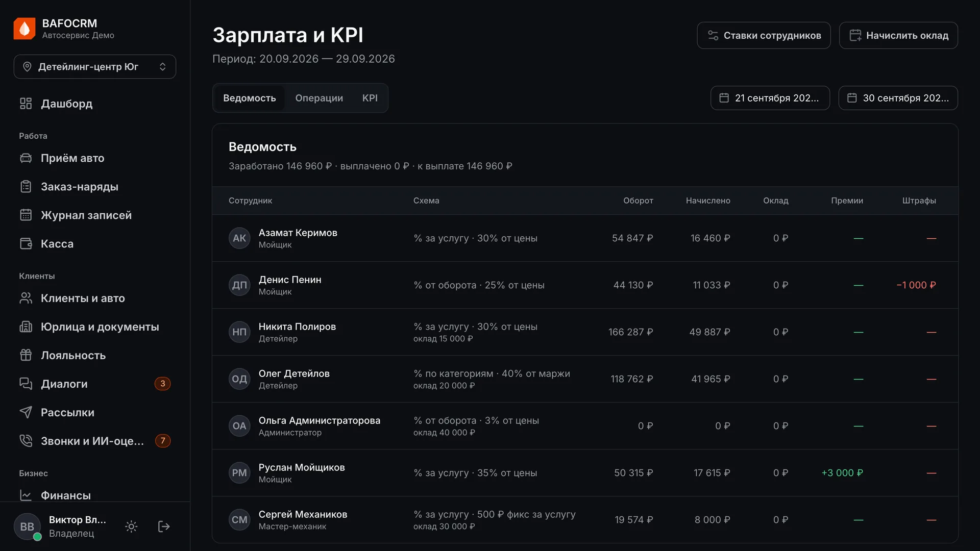Click the Начислить оклад button
This screenshot has width=980, height=551.
[898, 36]
